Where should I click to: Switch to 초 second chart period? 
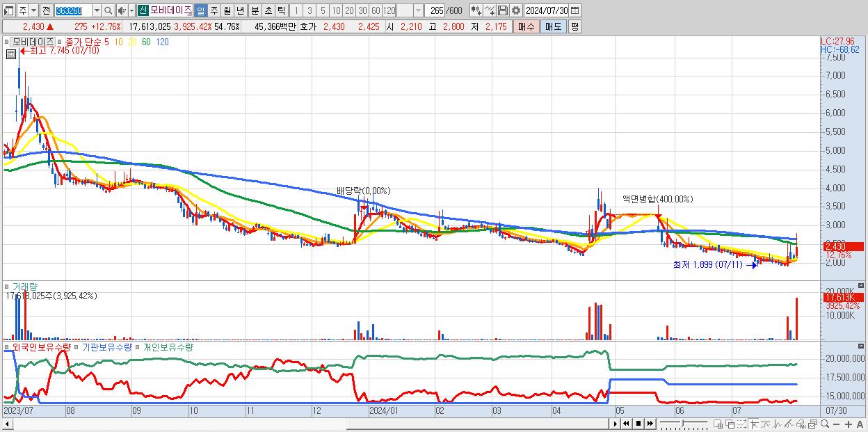[268, 10]
